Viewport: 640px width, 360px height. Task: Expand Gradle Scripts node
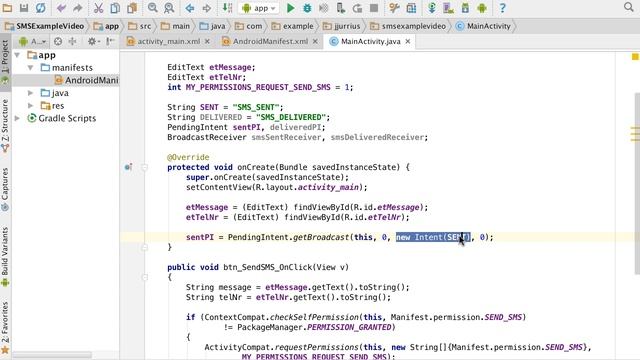(x=17, y=118)
